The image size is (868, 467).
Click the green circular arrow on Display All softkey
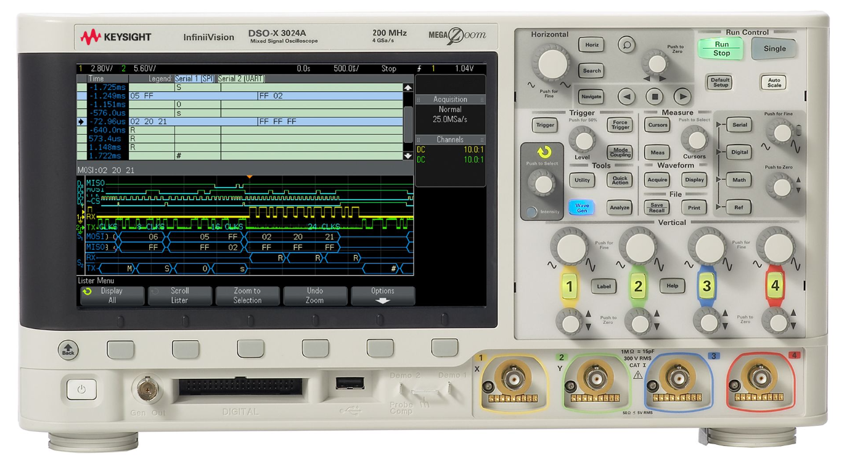coord(87,291)
